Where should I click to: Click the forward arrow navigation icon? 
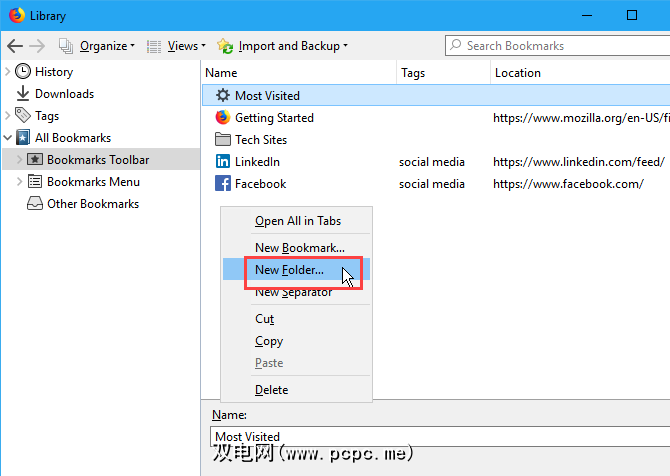[38, 46]
